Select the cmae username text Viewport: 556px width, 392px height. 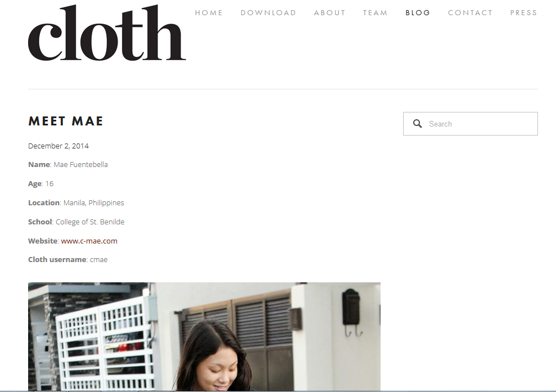click(x=98, y=260)
